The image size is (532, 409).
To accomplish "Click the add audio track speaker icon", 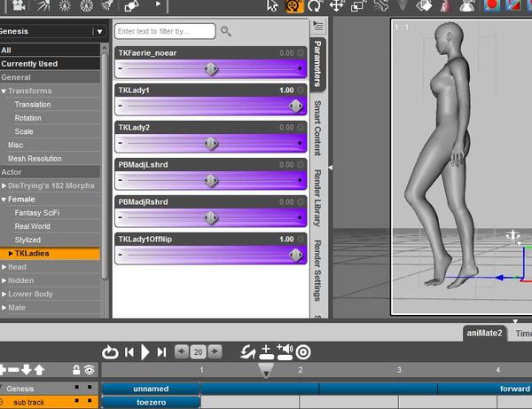I will pos(285,352).
